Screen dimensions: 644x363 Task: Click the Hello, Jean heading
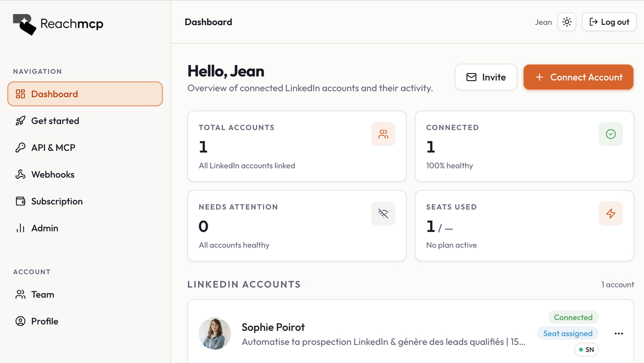point(226,71)
